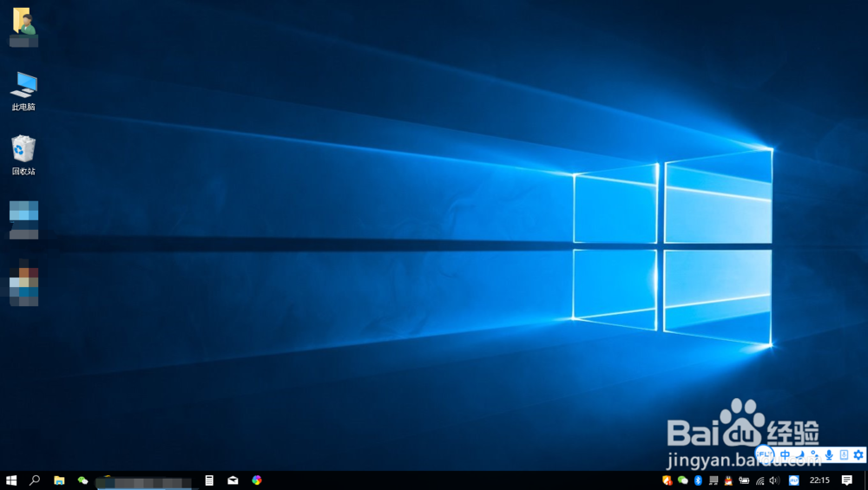The image size is (868, 490).
Task: Click iFLY input method tray icon
Action: click(794, 480)
